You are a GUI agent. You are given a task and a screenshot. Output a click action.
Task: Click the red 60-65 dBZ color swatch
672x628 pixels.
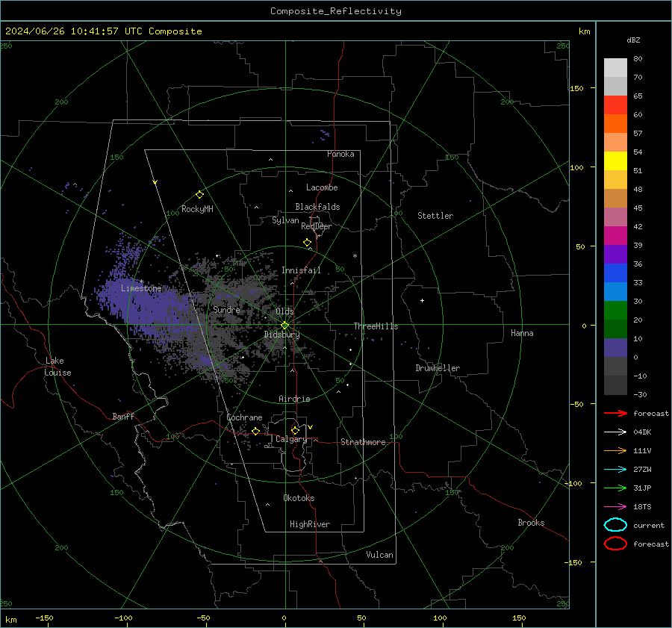pos(615,105)
